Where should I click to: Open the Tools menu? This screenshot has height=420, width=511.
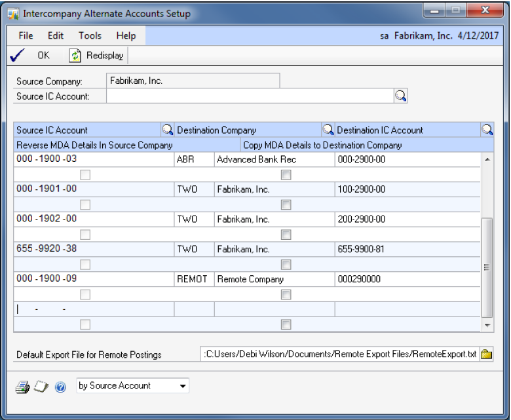point(90,35)
